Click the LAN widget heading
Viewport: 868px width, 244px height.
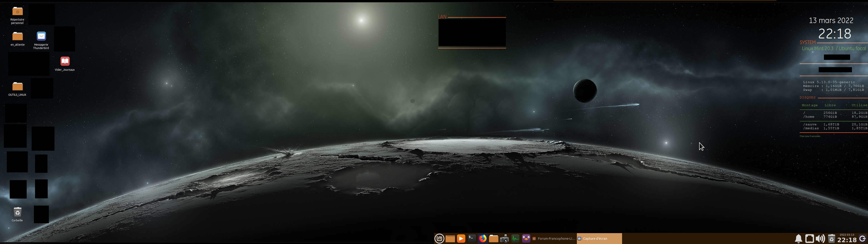click(x=442, y=17)
